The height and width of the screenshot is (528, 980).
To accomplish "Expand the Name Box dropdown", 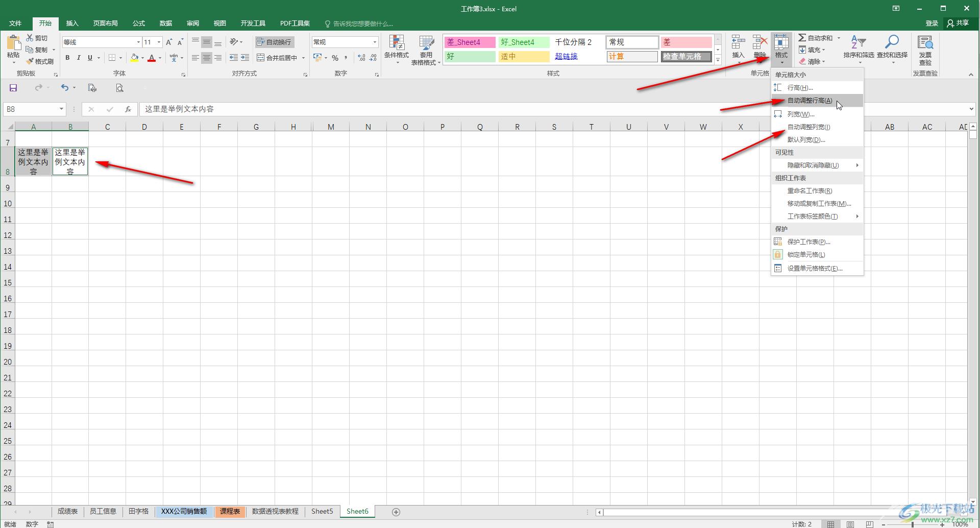I will [x=61, y=109].
